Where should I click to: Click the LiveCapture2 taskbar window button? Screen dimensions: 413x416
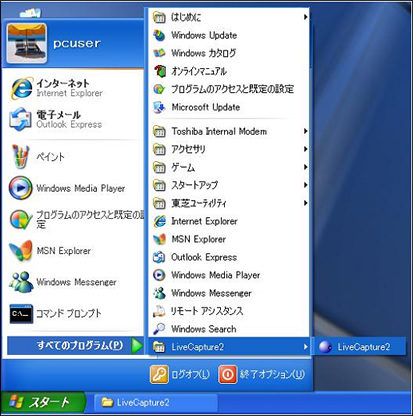click(156, 403)
